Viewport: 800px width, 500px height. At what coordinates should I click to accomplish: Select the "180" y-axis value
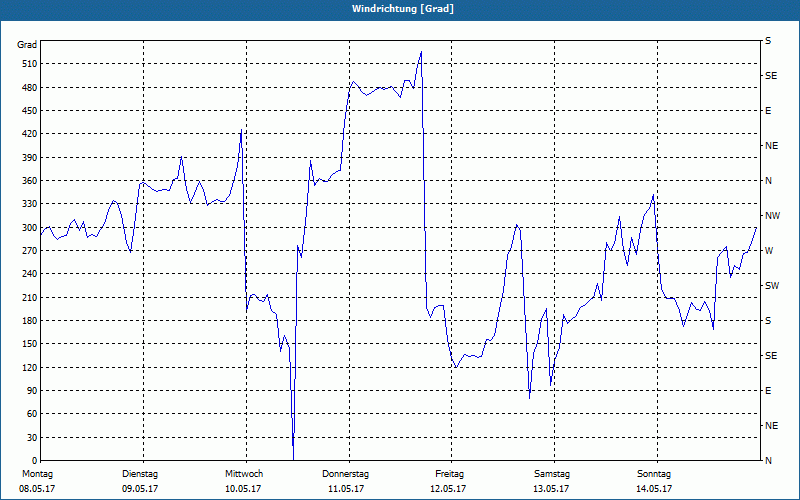tap(30, 321)
